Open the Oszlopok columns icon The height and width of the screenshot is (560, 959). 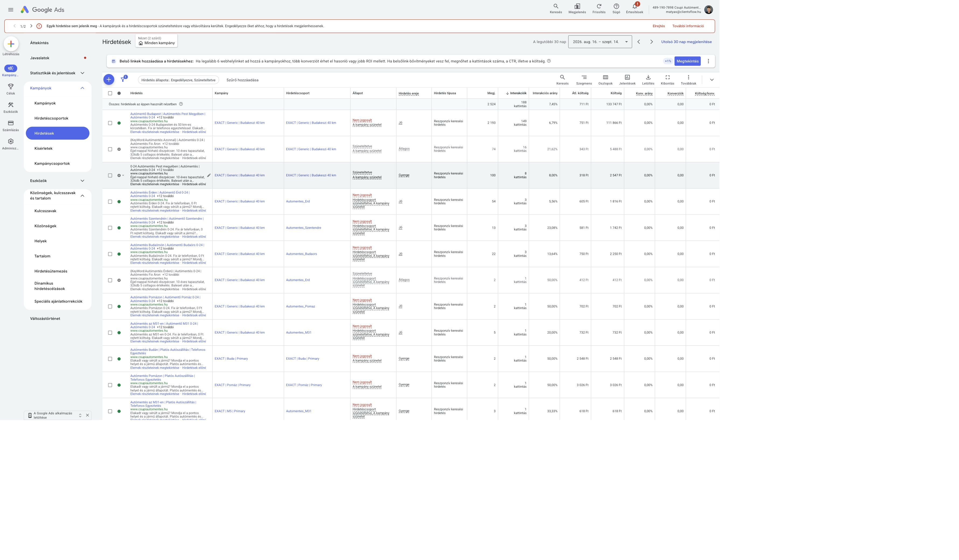[605, 77]
